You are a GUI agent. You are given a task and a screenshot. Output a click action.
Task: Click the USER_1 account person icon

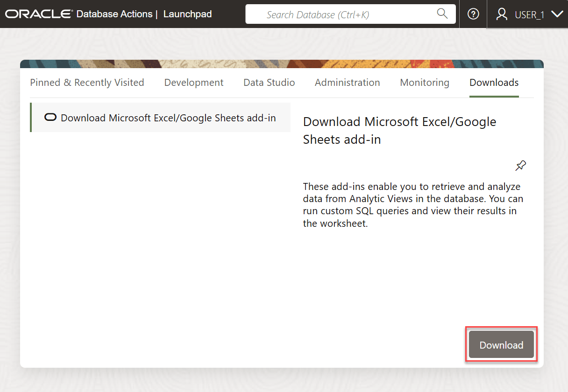[502, 14]
